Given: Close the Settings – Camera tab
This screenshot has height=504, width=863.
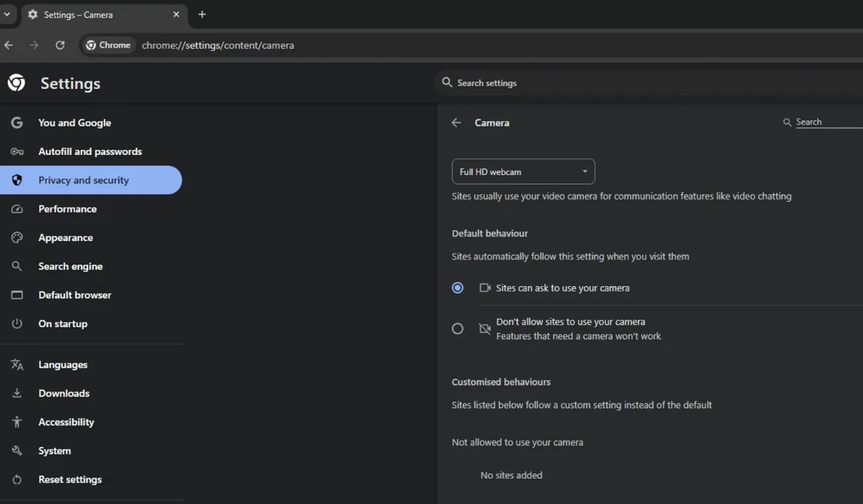Looking at the screenshot, I should 176,14.
